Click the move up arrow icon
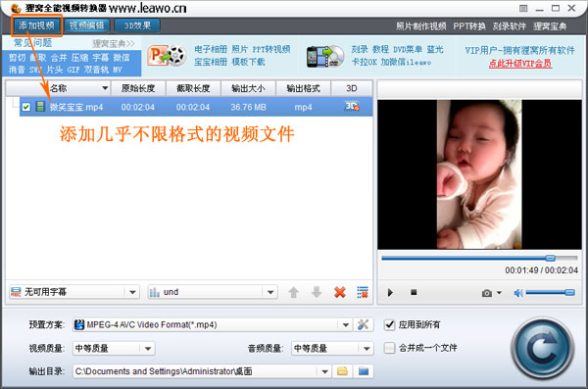Screen dimensions: 588x389 coord(294,292)
